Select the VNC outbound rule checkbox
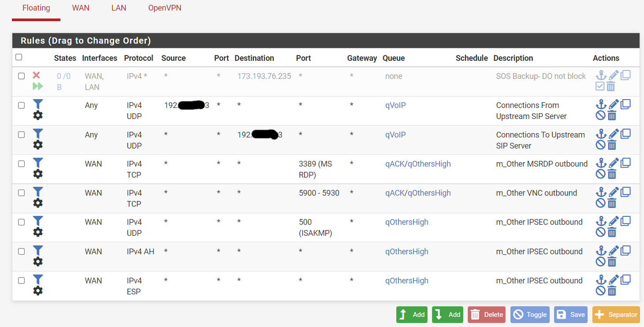The width and height of the screenshot is (644, 327). [21, 193]
